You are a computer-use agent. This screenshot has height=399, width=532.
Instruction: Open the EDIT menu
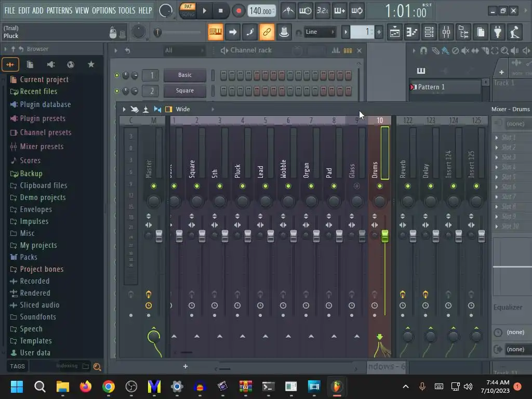tap(24, 10)
